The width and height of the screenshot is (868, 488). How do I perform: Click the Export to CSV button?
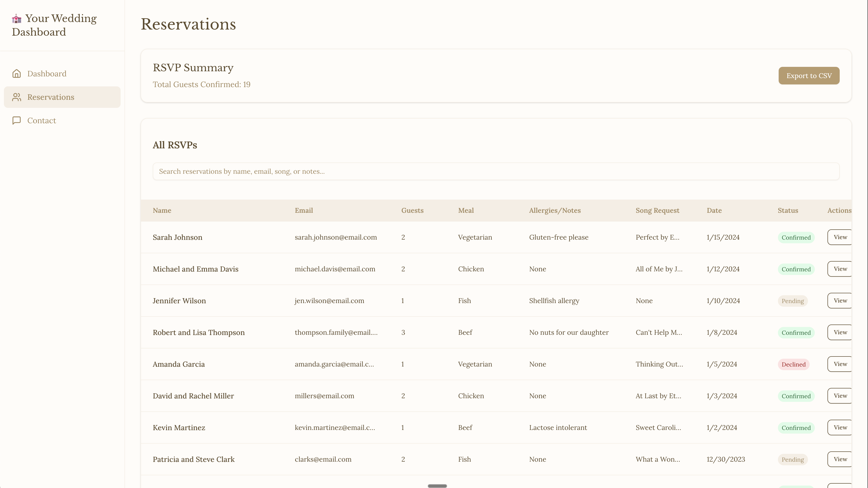[808, 75]
